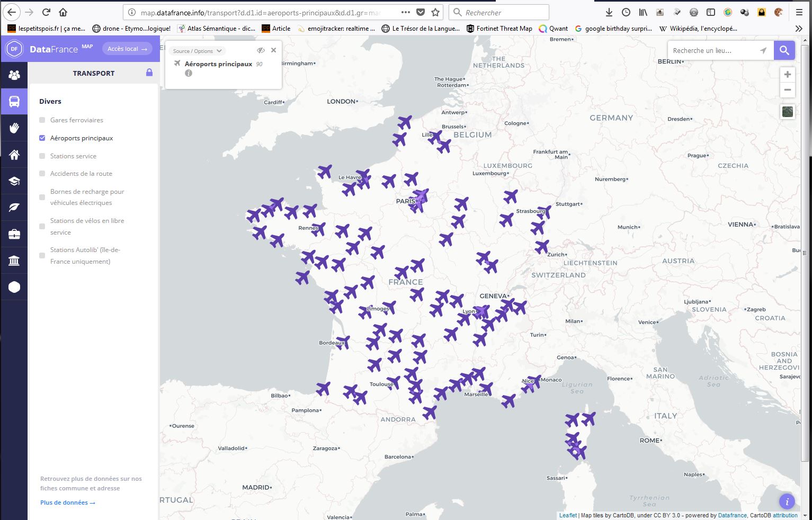Open the environment leaf category icon
The image size is (812, 520).
[14, 208]
